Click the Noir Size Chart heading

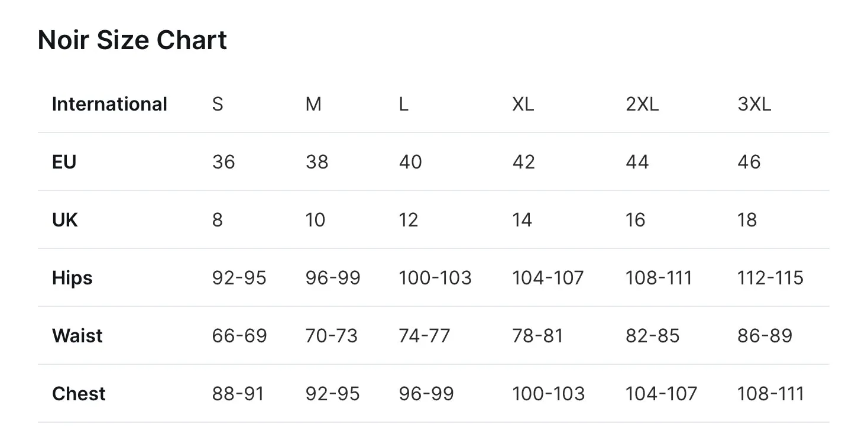point(132,40)
